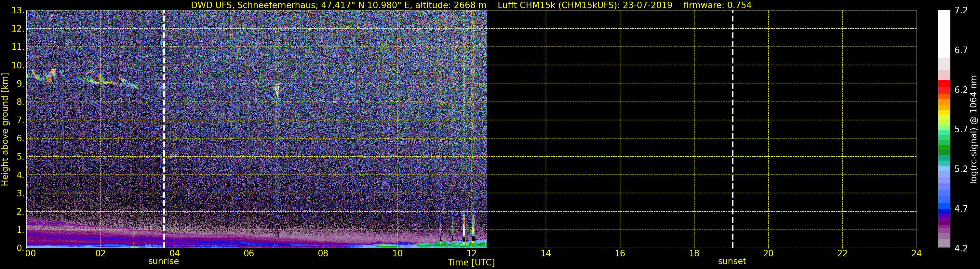The width and height of the screenshot is (980, 269).
Task: Click the height axis tick label '8.'
Action: point(20,102)
